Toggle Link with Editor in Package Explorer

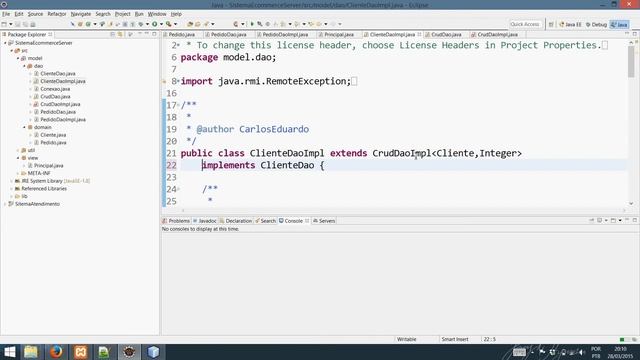tap(120, 34)
